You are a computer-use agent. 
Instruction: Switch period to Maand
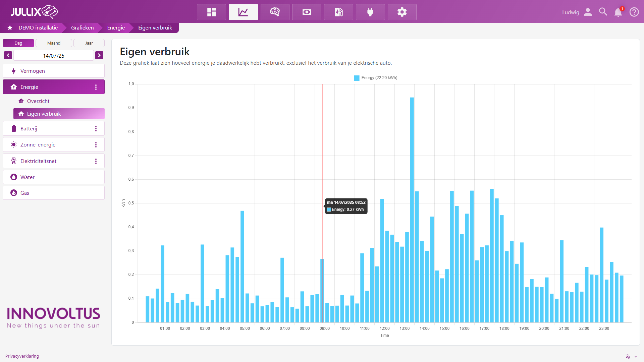point(54,43)
